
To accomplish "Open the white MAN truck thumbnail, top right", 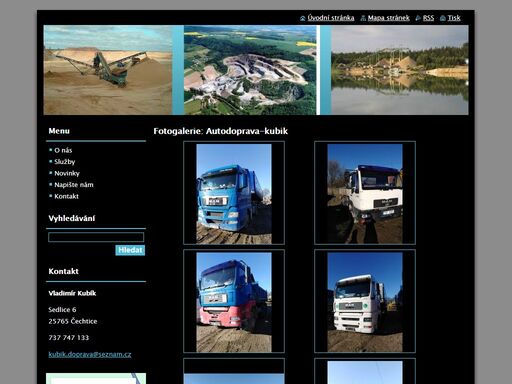I will [365, 193].
